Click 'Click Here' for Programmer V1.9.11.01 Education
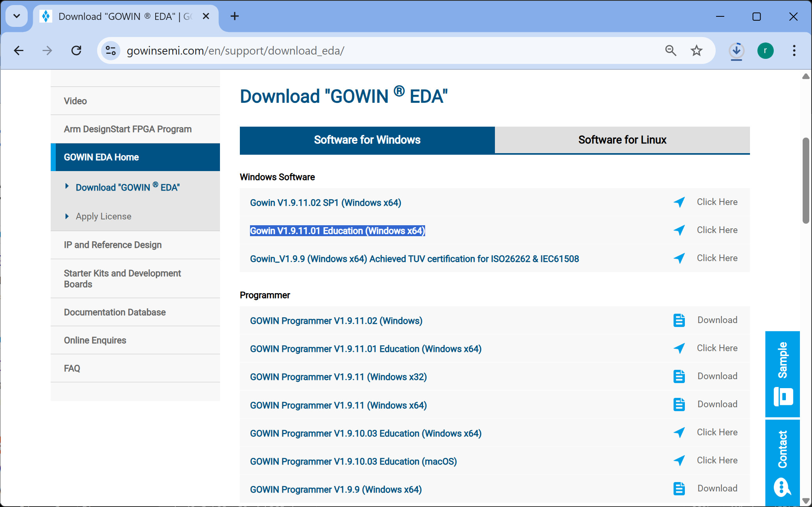The height and width of the screenshot is (507, 812). pyautogui.click(x=717, y=348)
